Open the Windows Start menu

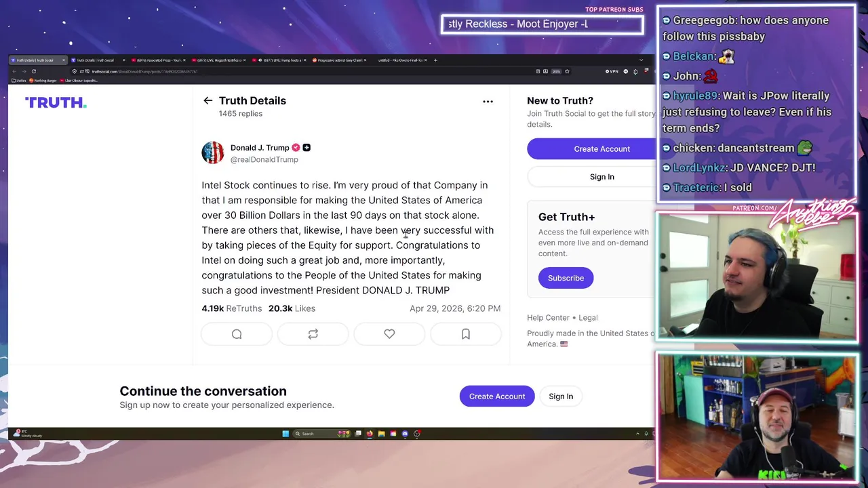point(285,434)
